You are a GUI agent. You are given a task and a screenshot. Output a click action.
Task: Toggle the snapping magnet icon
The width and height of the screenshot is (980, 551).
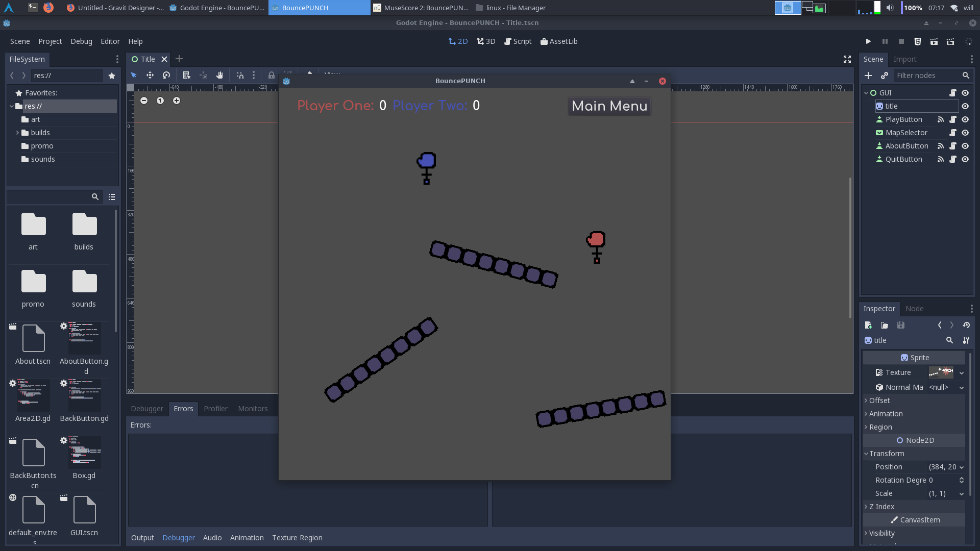pos(240,76)
